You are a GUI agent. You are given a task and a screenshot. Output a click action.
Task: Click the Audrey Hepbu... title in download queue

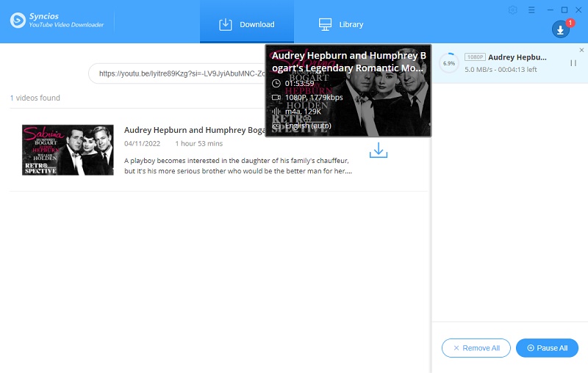click(517, 57)
